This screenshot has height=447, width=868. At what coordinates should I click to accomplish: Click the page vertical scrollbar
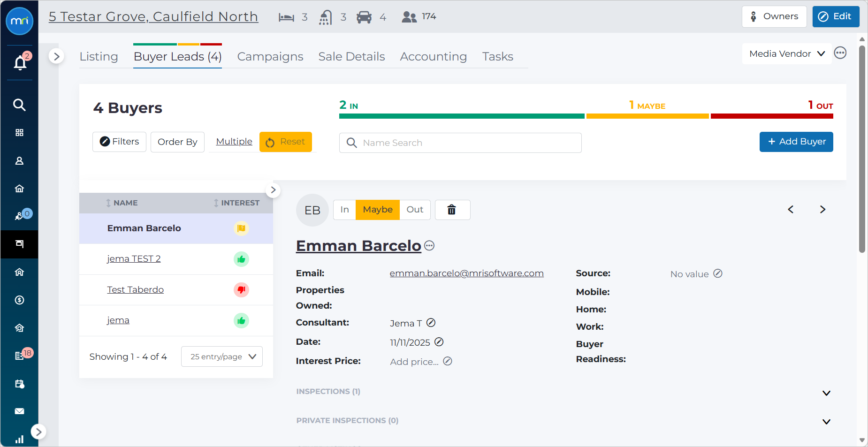[862, 149]
